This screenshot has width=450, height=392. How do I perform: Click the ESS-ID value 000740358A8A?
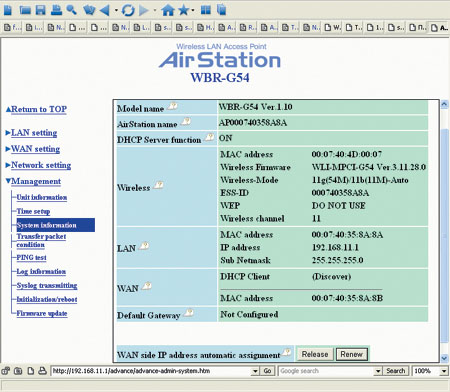(340, 193)
